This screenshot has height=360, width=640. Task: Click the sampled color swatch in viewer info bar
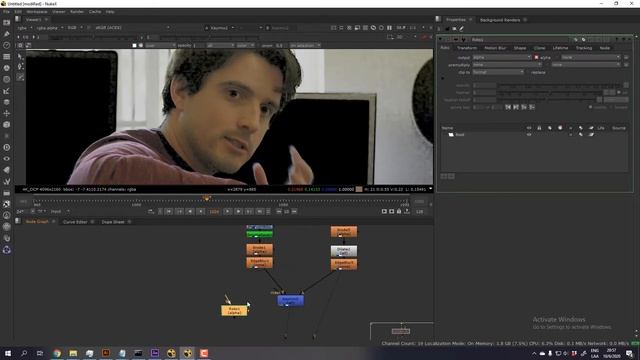[359, 189]
